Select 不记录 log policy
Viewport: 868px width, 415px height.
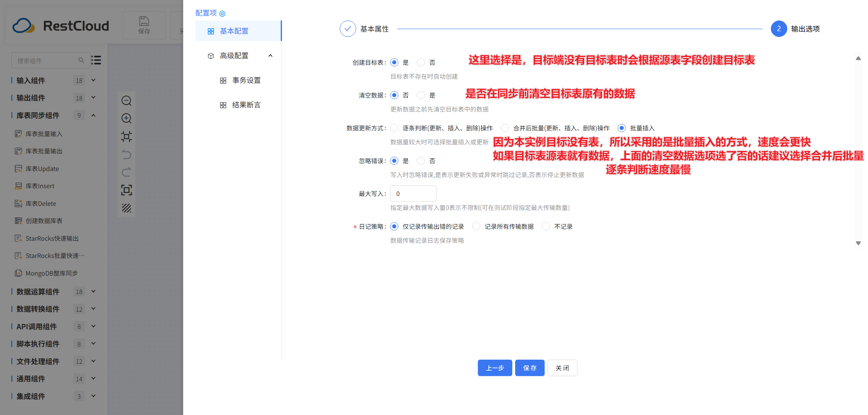coord(546,226)
